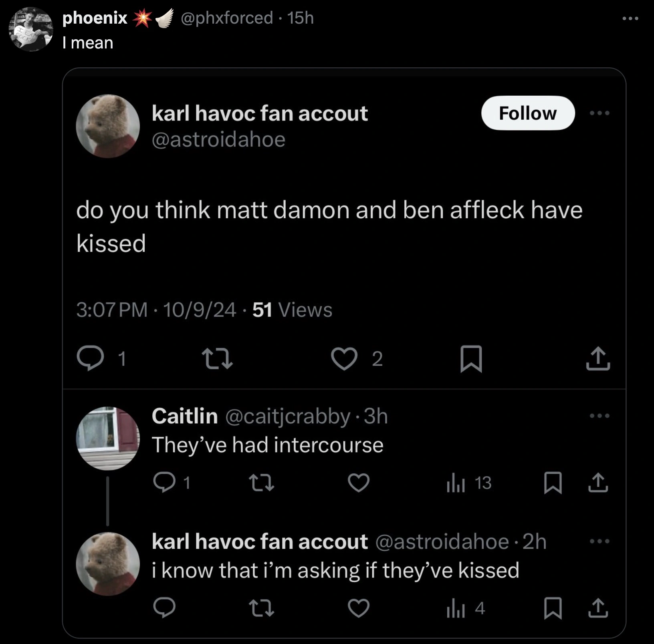View analytics on Caitlin's reply

[x=456, y=483]
